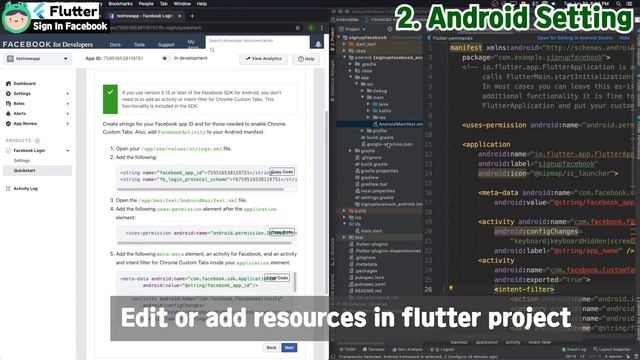The width and height of the screenshot is (640, 360).
Task: Expand the res folder in tree
Action: (x=369, y=118)
